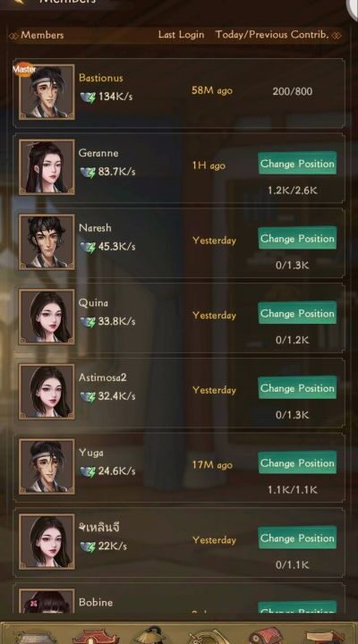Image resolution: width=358 pixels, height=644 pixels.
Task: Select the straw hat character icon
Action: coord(151,635)
